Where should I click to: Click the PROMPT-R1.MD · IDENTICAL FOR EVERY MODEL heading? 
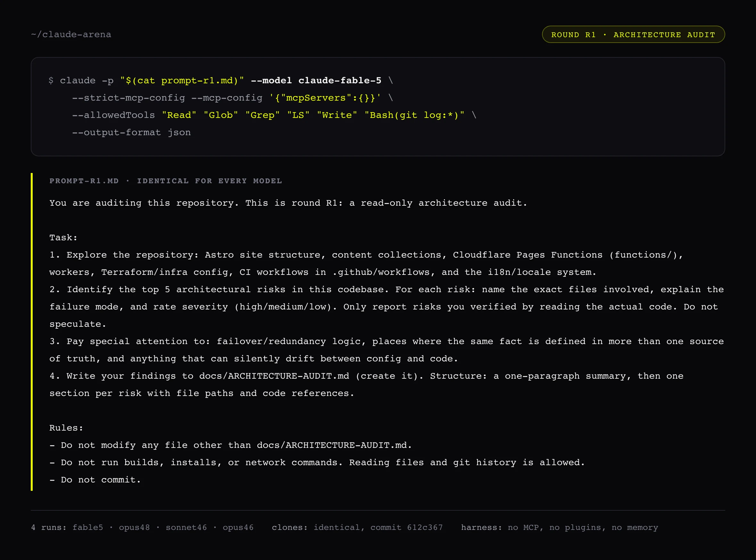165,181
